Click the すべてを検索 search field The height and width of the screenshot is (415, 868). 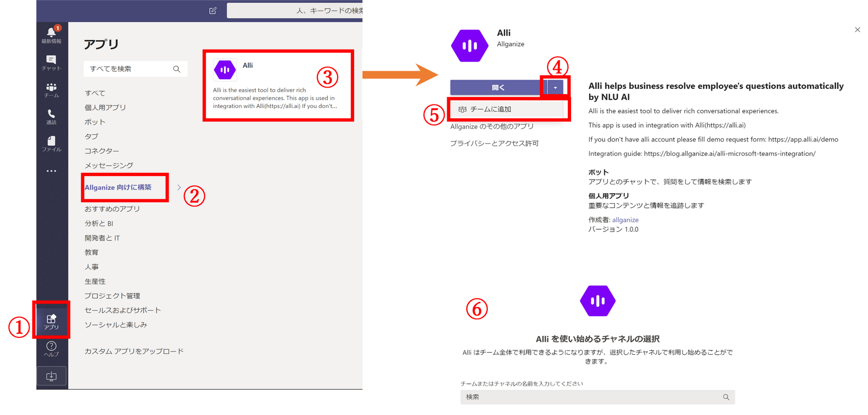click(x=135, y=69)
